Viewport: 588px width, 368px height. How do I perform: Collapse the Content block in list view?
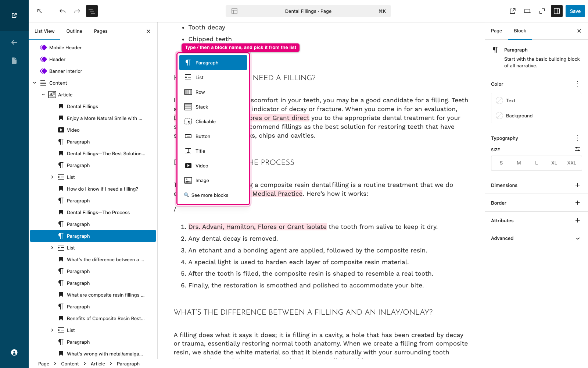pos(35,83)
